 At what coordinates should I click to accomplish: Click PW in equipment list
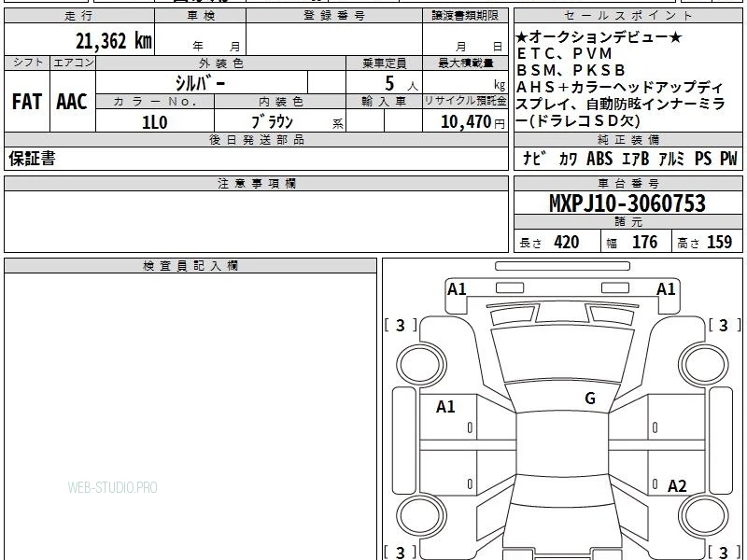728,159
